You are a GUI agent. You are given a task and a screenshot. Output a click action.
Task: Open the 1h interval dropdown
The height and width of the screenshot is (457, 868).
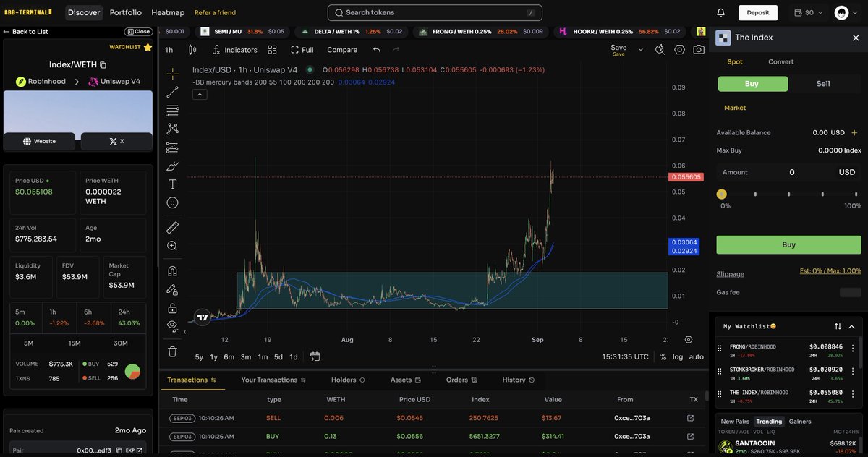click(169, 50)
